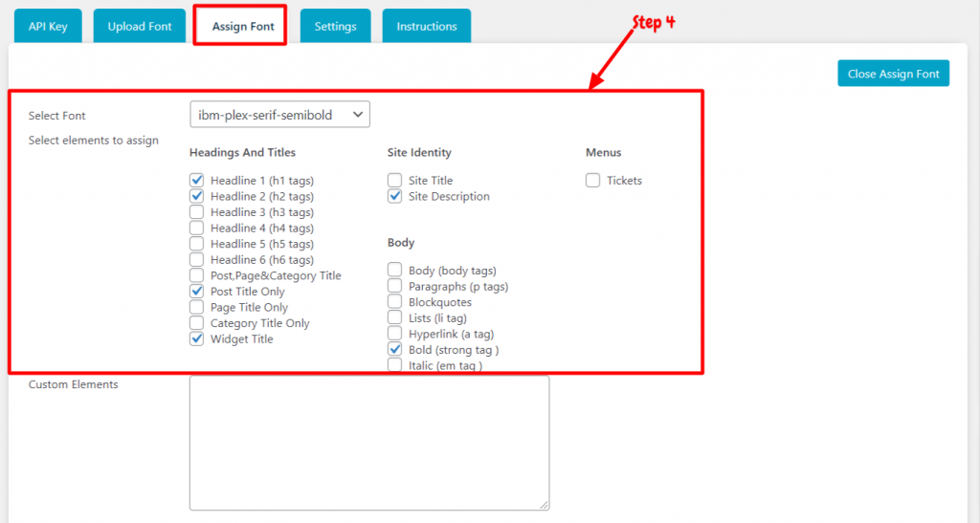
Task: Open the Settings tab
Action: point(336,26)
